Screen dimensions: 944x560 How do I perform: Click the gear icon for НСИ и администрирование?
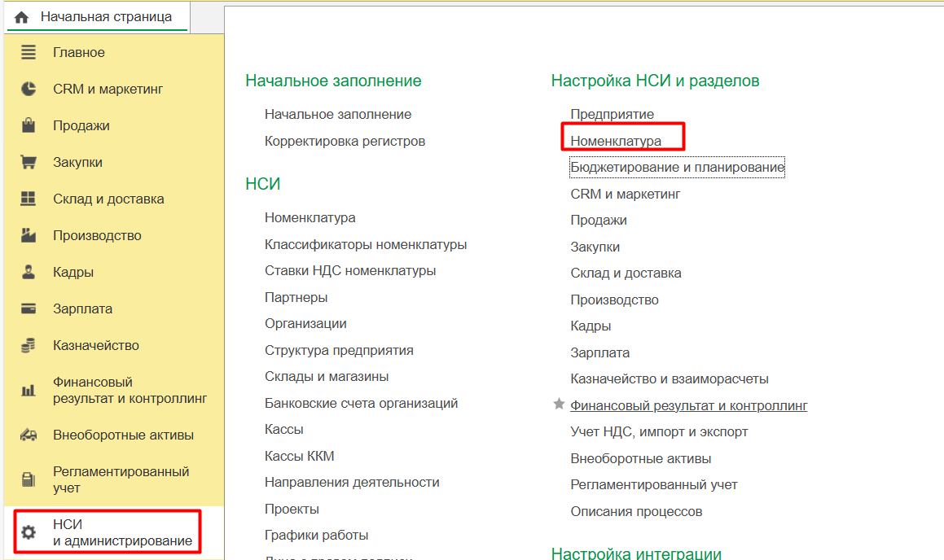click(29, 533)
